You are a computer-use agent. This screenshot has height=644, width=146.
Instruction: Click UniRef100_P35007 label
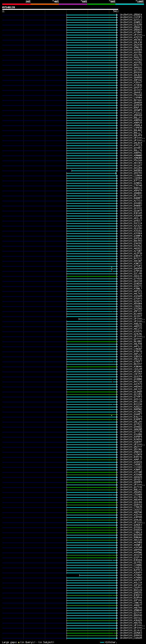pyautogui.click(x=131, y=82)
